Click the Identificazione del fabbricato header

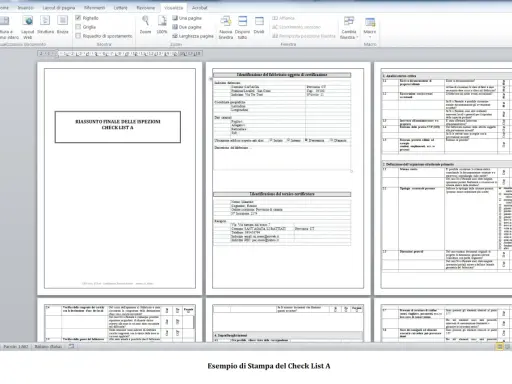[282, 75]
